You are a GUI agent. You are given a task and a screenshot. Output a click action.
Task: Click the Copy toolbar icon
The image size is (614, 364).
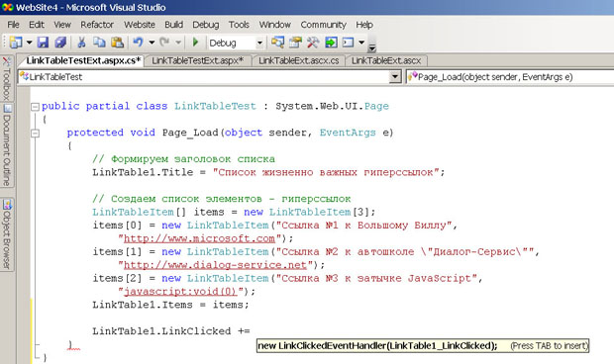pyautogui.click(x=99, y=43)
